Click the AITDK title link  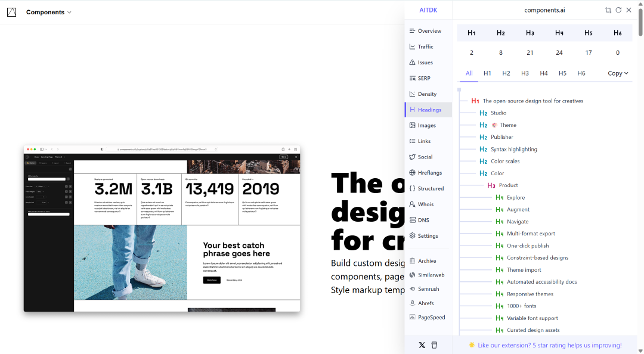click(428, 10)
